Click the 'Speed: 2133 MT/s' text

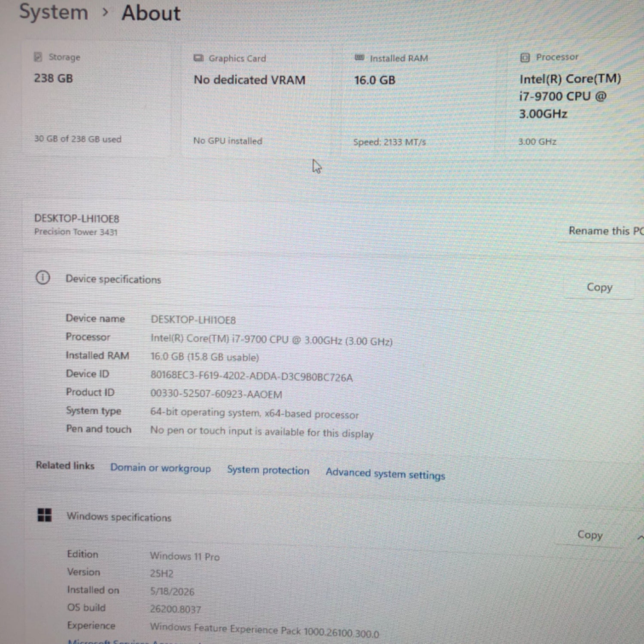389,142
